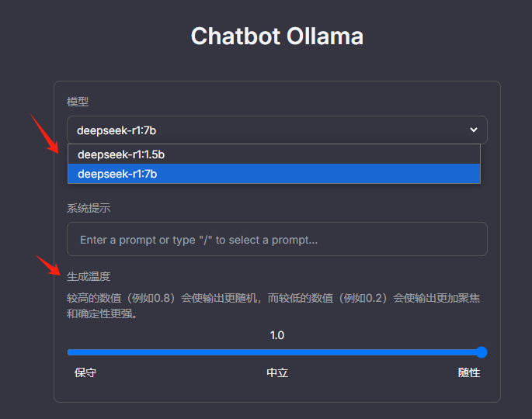Open the deepseek-r1:7b model combo box

pos(276,130)
